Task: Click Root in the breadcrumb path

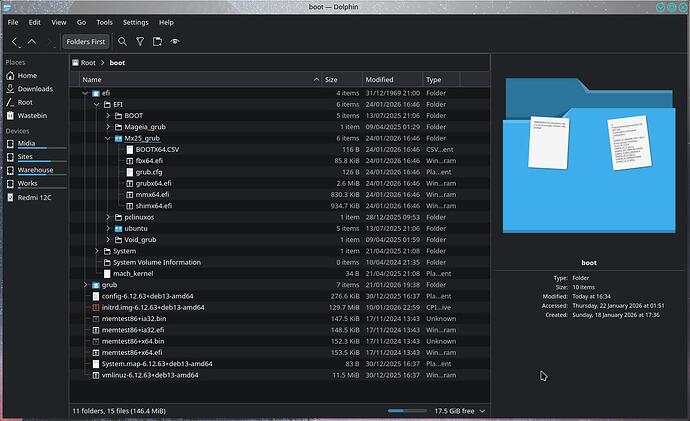Action: pyautogui.click(x=89, y=62)
